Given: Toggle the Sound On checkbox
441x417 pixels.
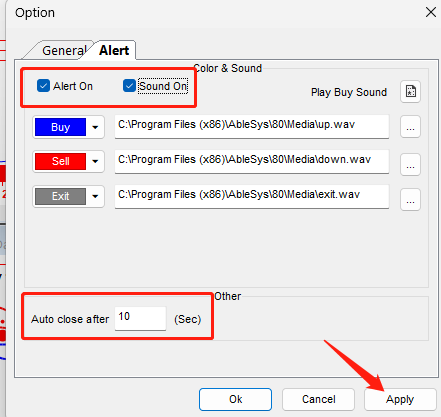Looking at the screenshot, I should (129, 86).
